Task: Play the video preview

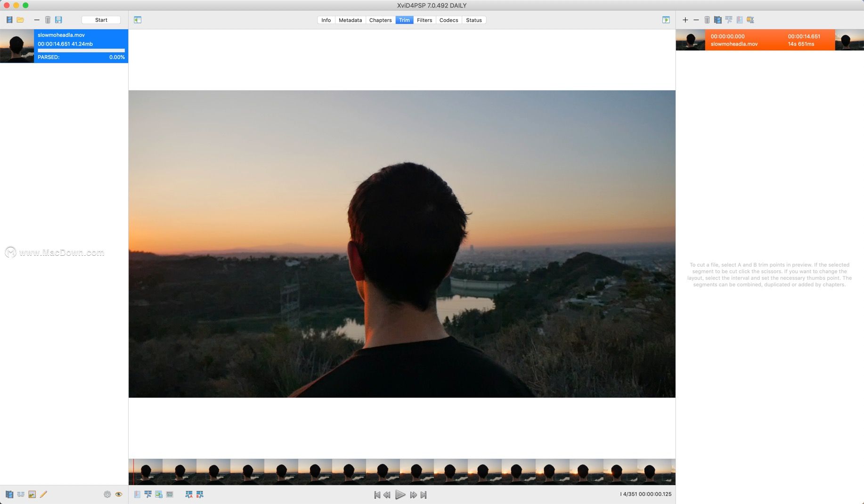Action: tap(400, 495)
